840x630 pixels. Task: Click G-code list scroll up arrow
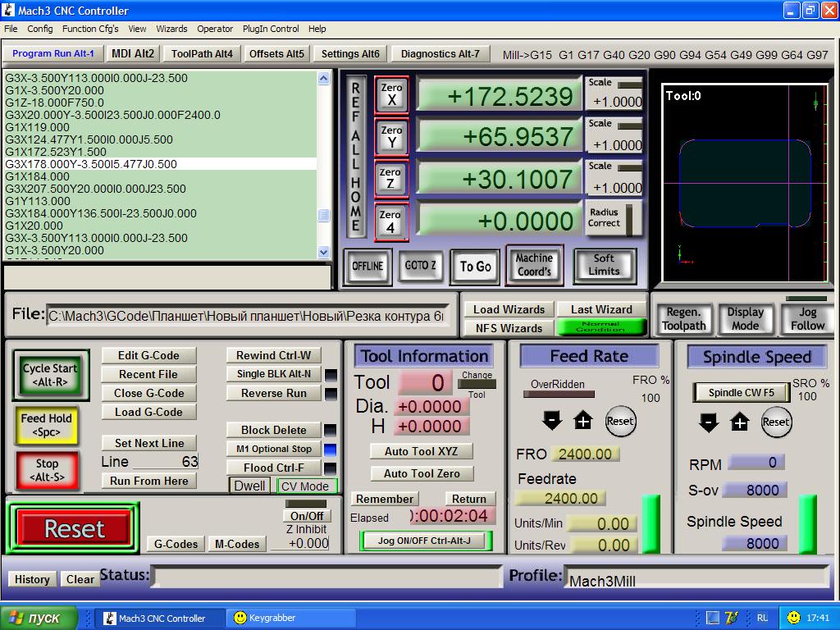(323, 78)
